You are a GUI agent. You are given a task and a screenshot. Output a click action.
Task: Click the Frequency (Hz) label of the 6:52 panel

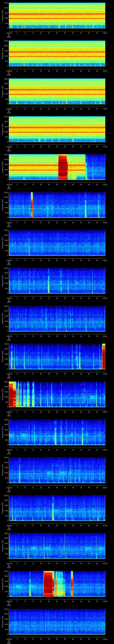pyautogui.click(x=3, y=584)
